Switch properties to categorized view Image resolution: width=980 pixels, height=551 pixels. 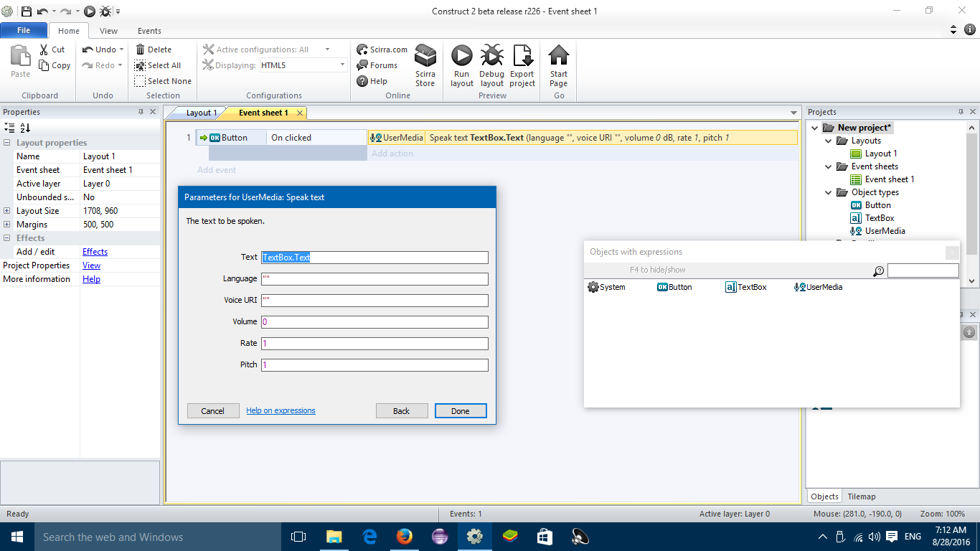[x=9, y=128]
